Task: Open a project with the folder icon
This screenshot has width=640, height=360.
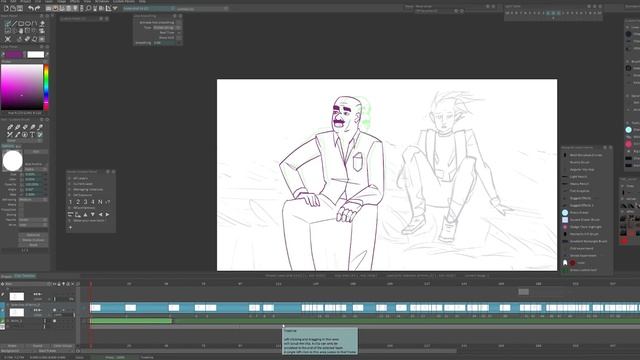Action: 13,8
